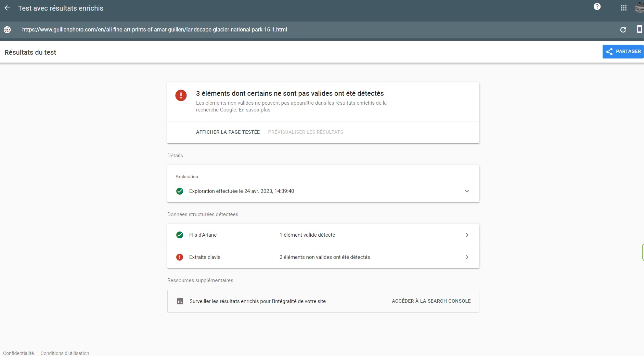
Task: Click the green check beside Fils d'Ariane
Action: [x=180, y=235]
